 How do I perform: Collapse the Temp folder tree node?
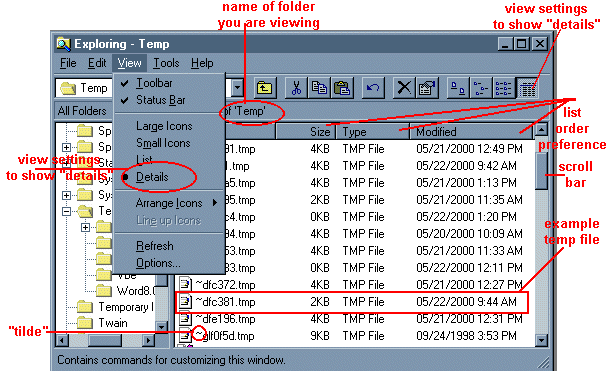66,211
